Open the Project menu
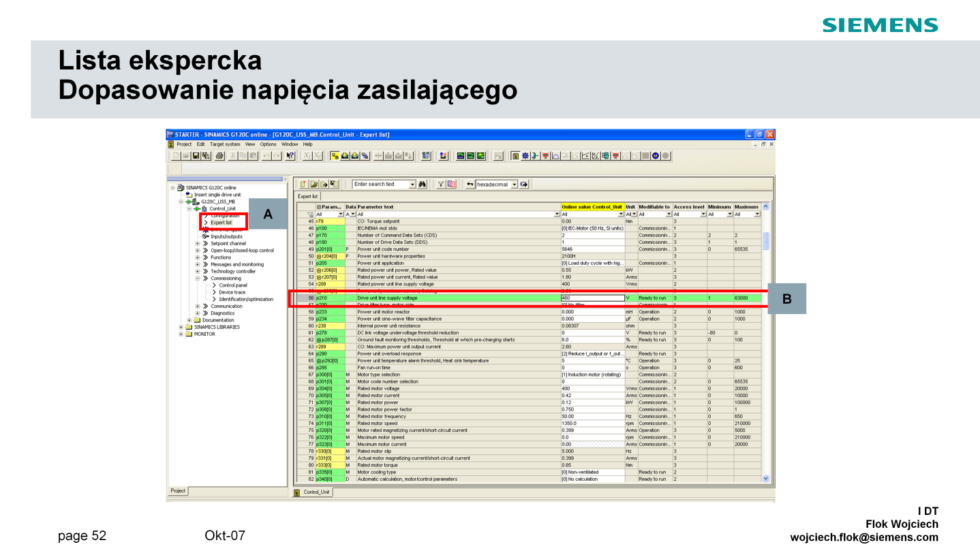The height and width of the screenshot is (551, 980). pos(184,144)
